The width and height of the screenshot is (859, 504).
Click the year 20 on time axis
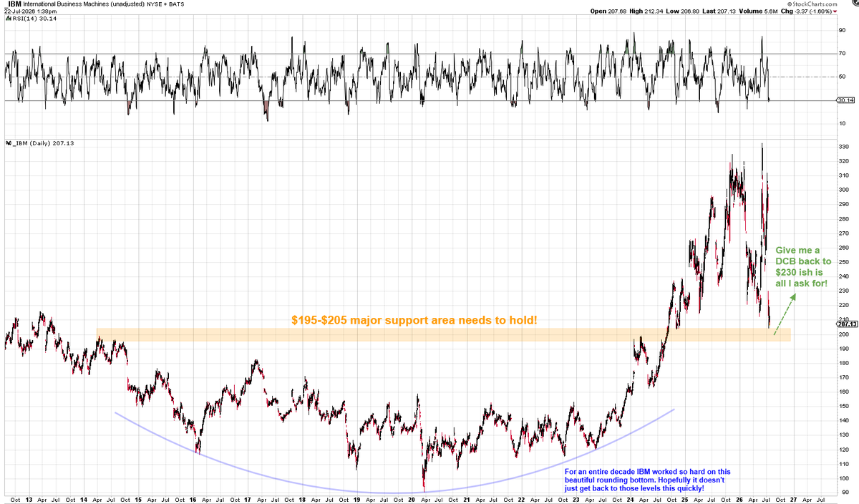point(413,498)
